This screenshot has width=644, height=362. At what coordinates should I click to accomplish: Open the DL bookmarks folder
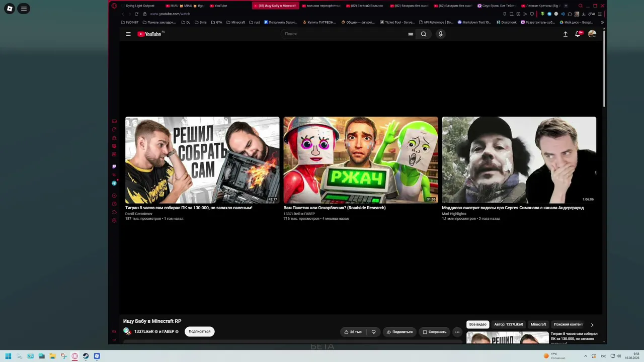tap(186, 23)
